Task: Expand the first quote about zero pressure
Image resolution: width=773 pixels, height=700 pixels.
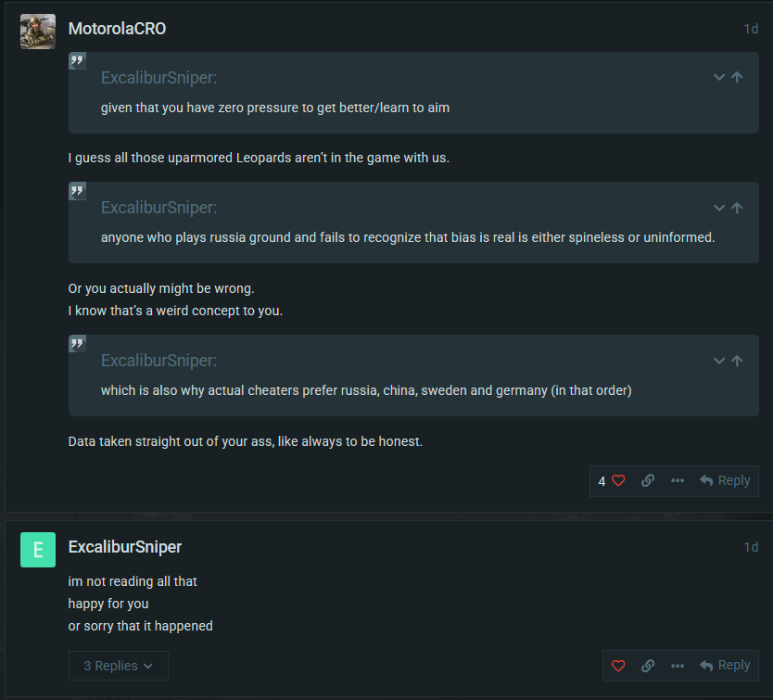Action: click(x=718, y=77)
